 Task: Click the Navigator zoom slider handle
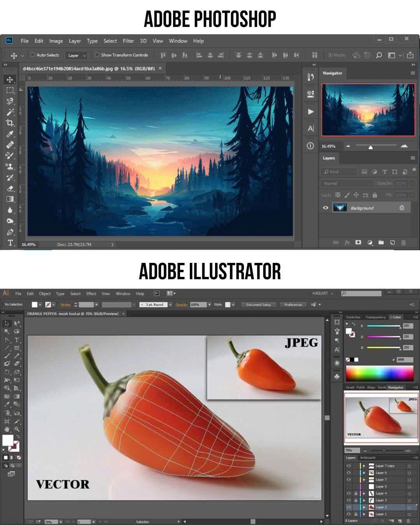[x=371, y=147]
